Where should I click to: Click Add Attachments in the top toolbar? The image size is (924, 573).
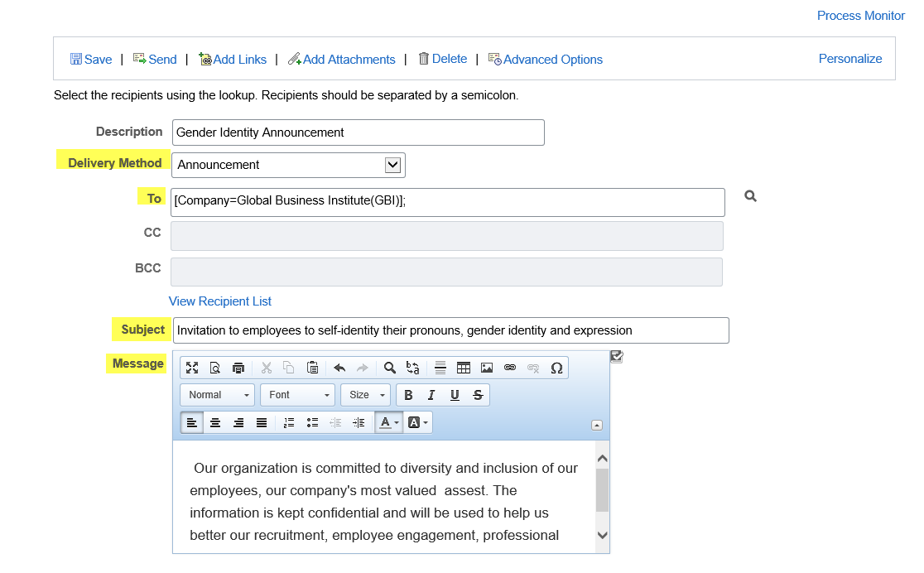pyautogui.click(x=341, y=60)
